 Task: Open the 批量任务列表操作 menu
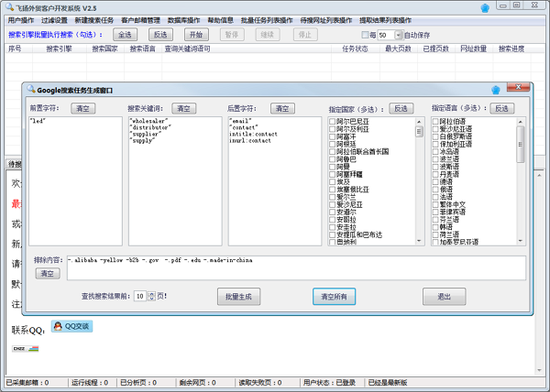coord(267,20)
